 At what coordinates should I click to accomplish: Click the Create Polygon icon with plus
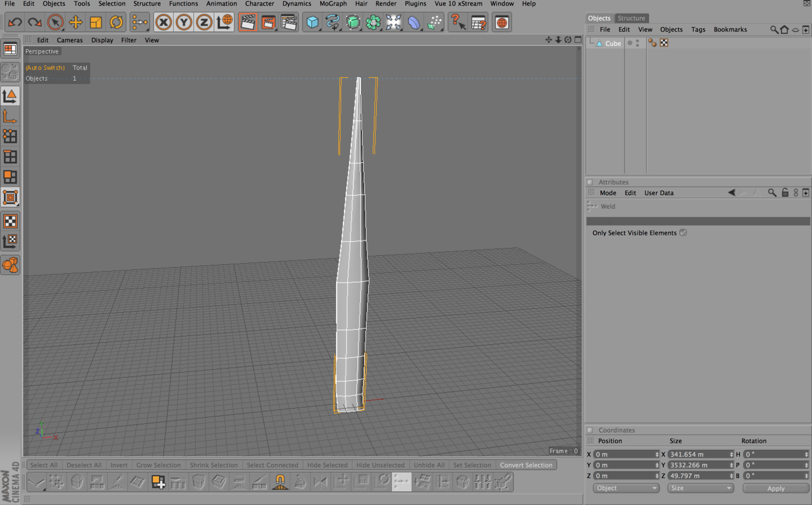158,482
